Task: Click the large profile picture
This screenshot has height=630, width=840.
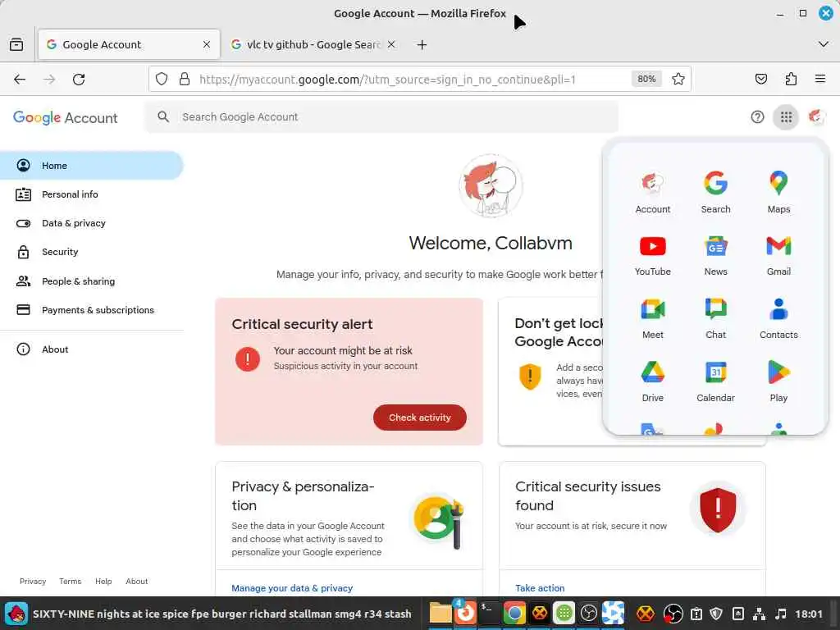Action: (491, 186)
